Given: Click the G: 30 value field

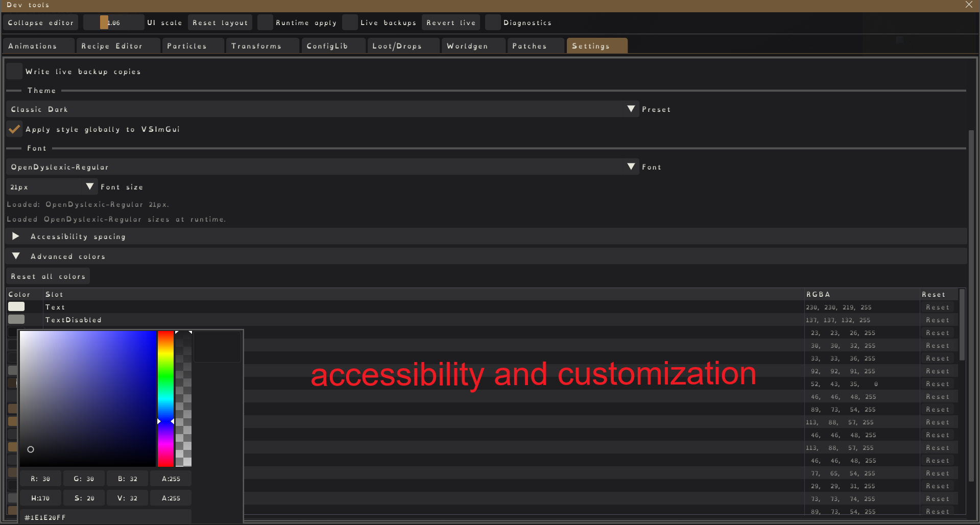Looking at the screenshot, I should [84, 479].
